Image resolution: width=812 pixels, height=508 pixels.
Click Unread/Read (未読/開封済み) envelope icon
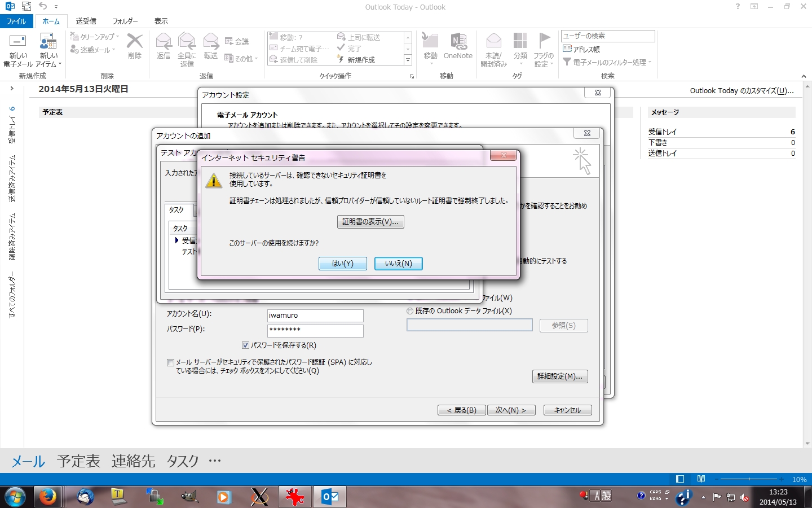[493, 41]
